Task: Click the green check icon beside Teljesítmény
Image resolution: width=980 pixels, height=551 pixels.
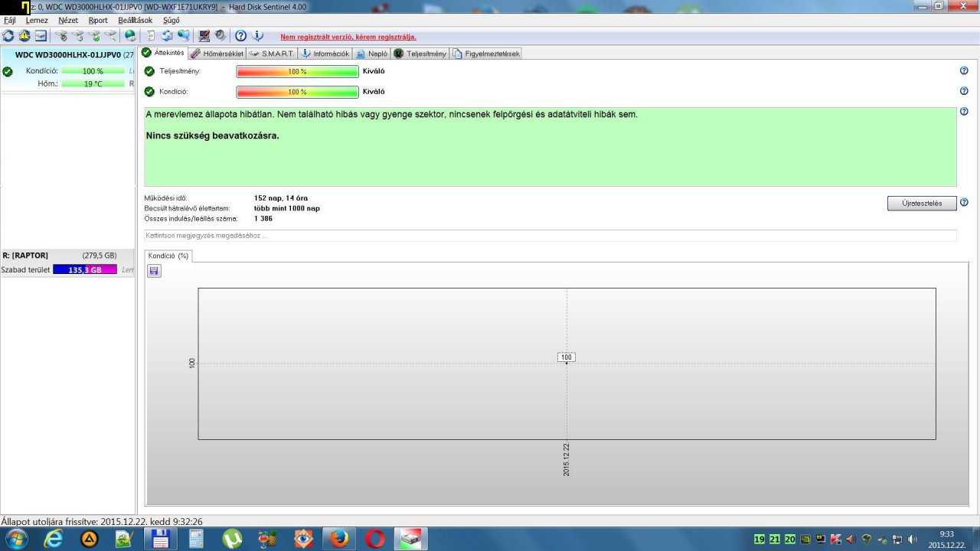Action: pyautogui.click(x=149, y=71)
